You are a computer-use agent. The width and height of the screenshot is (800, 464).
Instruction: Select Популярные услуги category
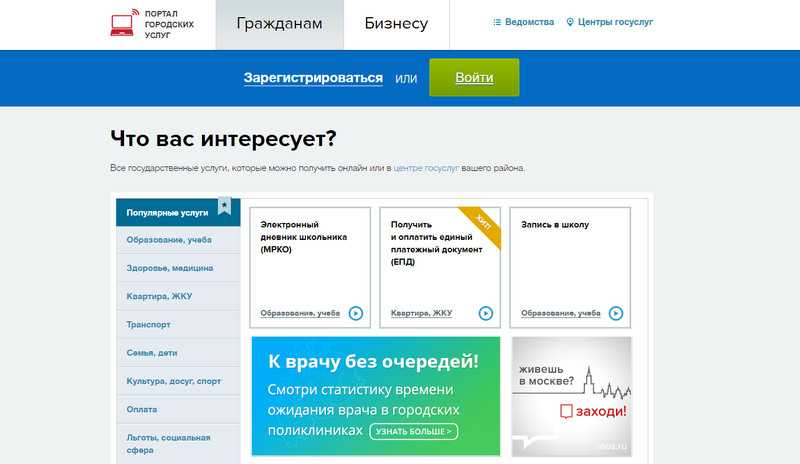(x=178, y=212)
